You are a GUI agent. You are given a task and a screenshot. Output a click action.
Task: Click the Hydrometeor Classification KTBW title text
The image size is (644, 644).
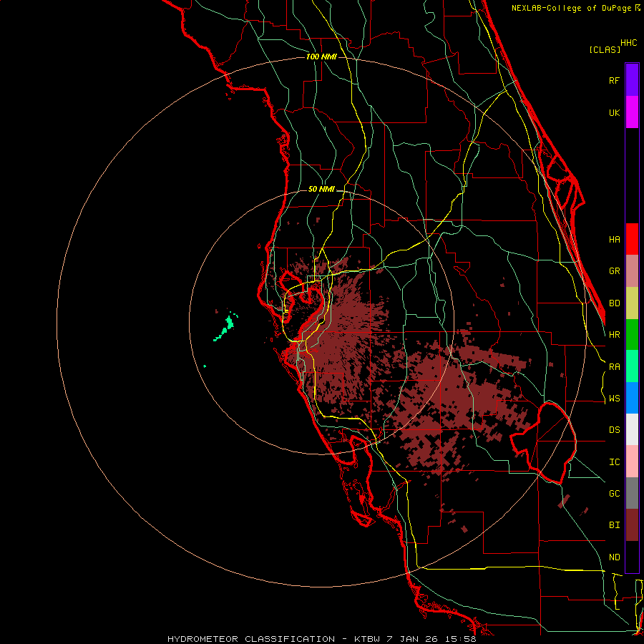(x=321, y=639)
